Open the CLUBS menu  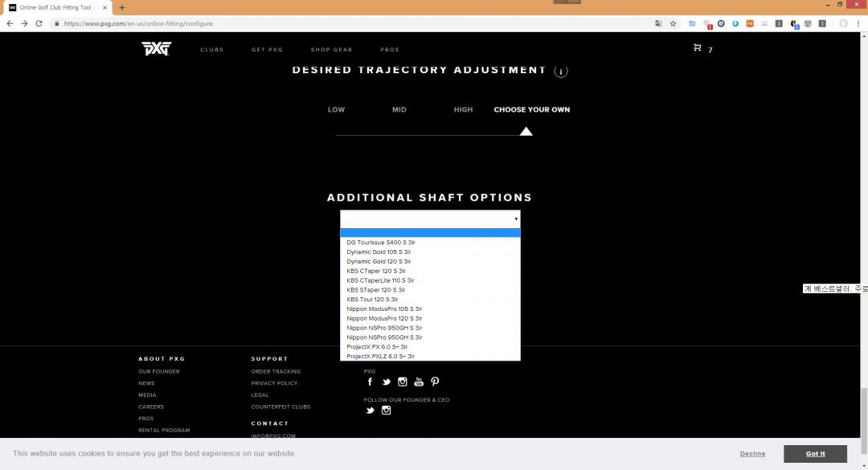212,50
